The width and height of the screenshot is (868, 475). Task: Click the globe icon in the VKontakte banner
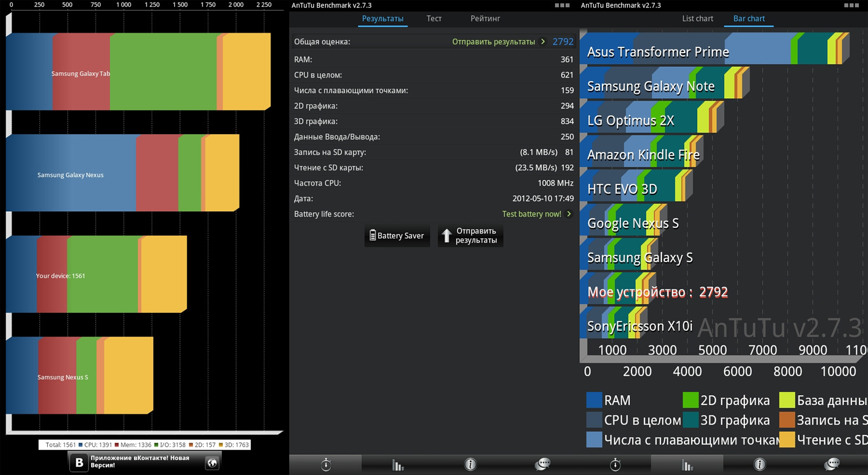tap(212, 463)
